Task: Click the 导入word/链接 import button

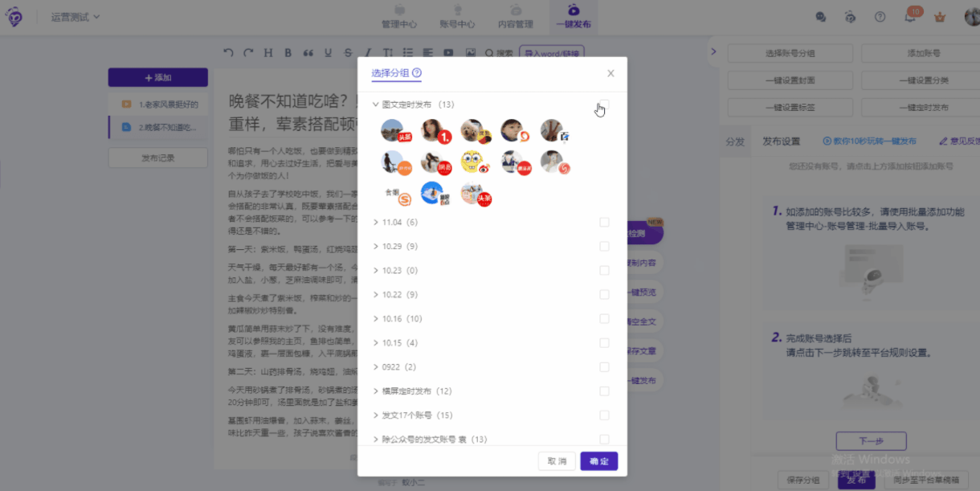Action: tap(552, 53)
